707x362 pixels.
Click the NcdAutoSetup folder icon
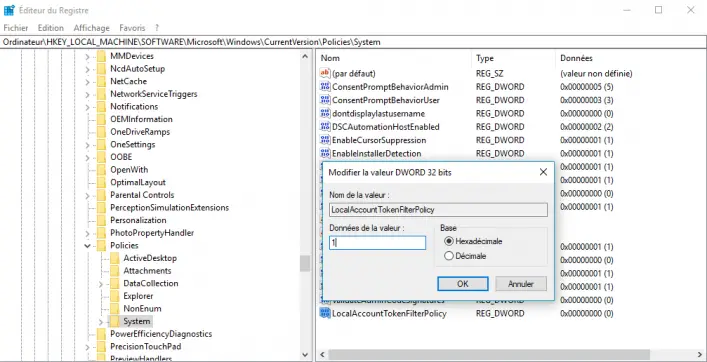101,69
